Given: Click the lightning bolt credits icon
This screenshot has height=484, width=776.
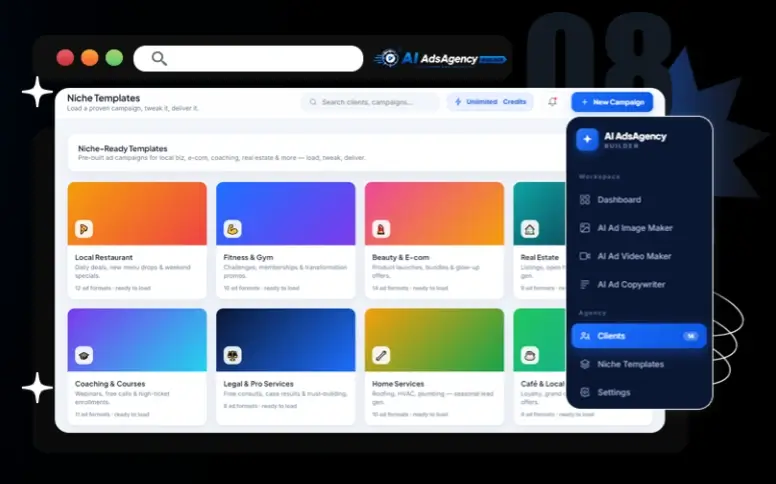Looking at the screenshot, I should coord(458,101).
